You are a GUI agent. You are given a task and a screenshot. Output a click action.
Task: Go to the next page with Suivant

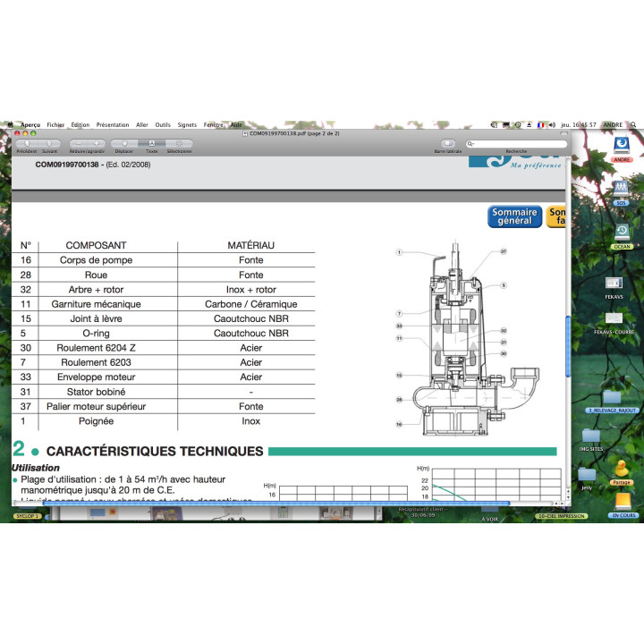pos(49,143)
